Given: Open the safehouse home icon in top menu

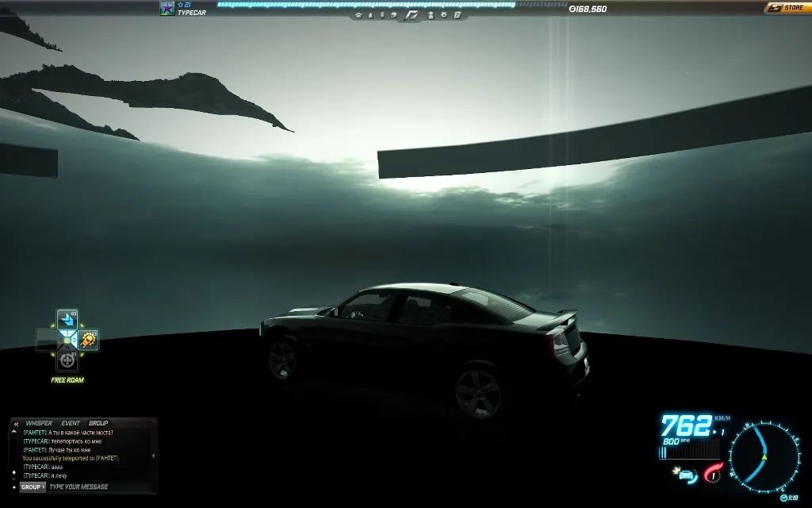Looking at the screenshot, I should pos(358,16).
